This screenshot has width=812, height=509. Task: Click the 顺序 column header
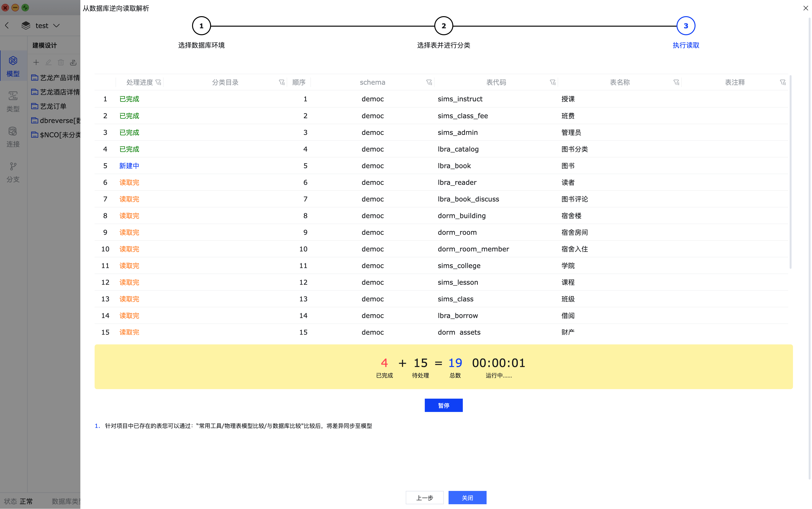coord(299,83)
